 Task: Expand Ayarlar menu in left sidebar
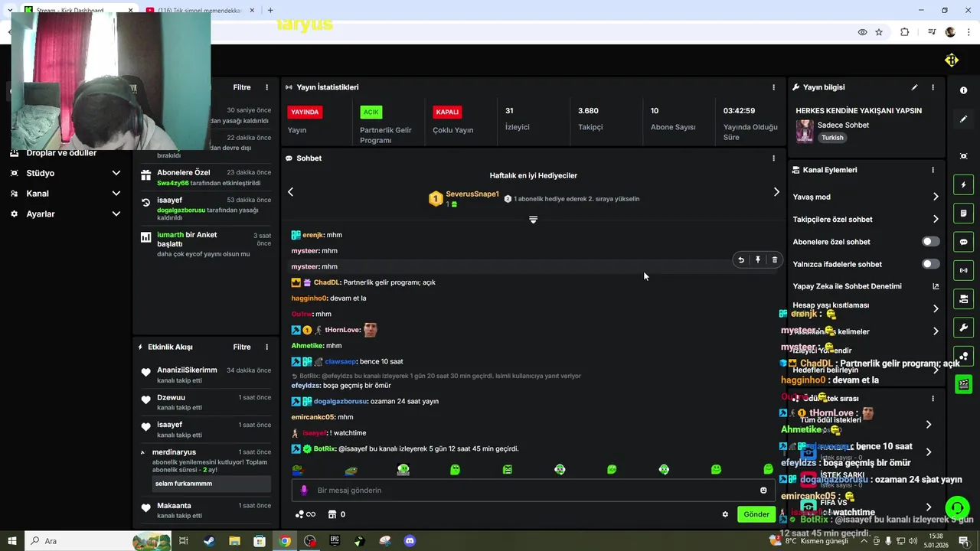tap(116, 214)
